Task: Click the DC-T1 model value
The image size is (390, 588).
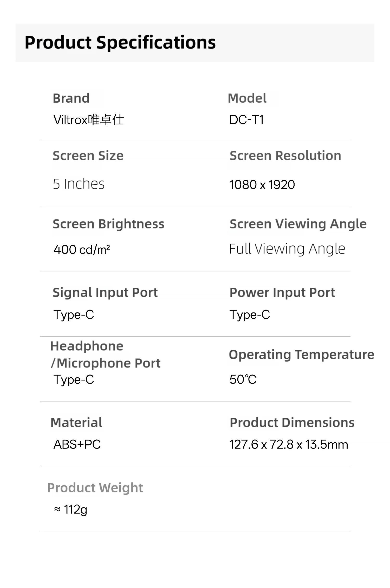Action: (x=246, y=120)
